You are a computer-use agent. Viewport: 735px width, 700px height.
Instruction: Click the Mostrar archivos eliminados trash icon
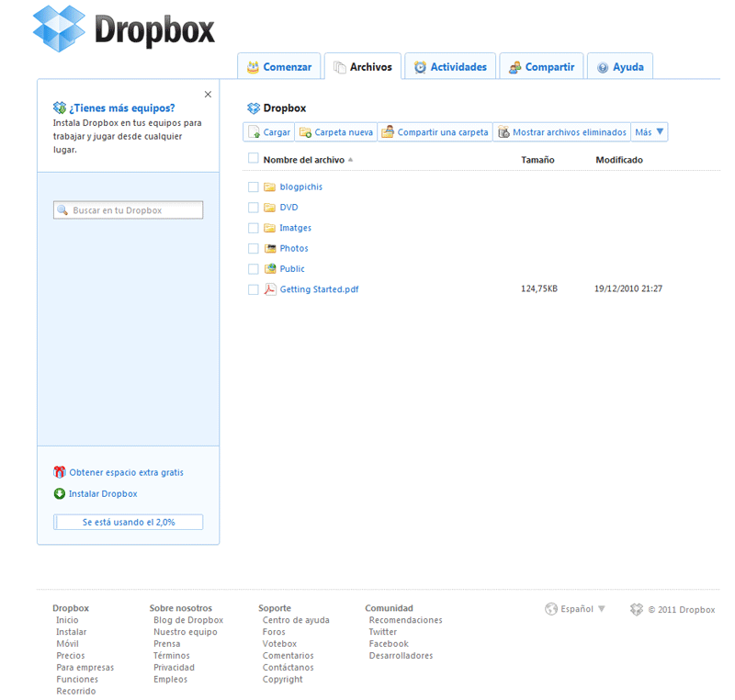point(503,132)
